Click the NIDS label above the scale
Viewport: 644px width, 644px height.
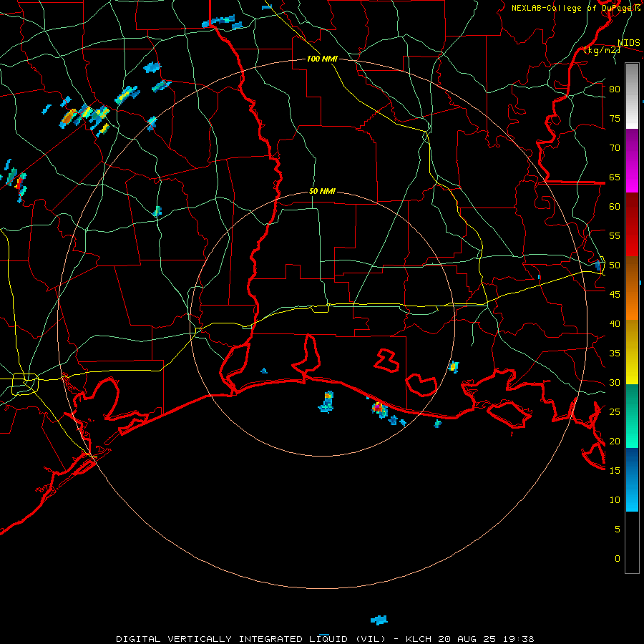pos(629,43)
